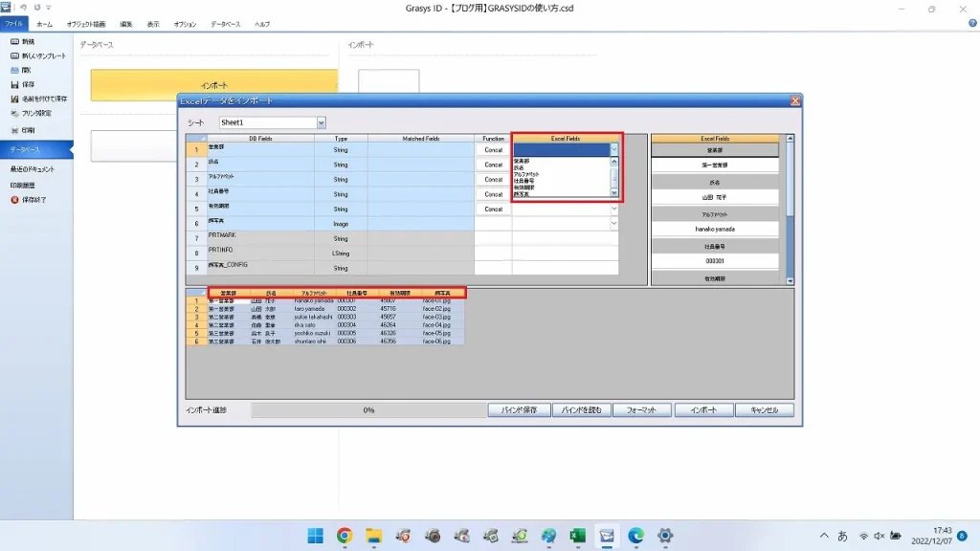The width and height of the screenshot is (980, 551).
Task: Click the row 5 Concat function button
Action: pos(493,209)
